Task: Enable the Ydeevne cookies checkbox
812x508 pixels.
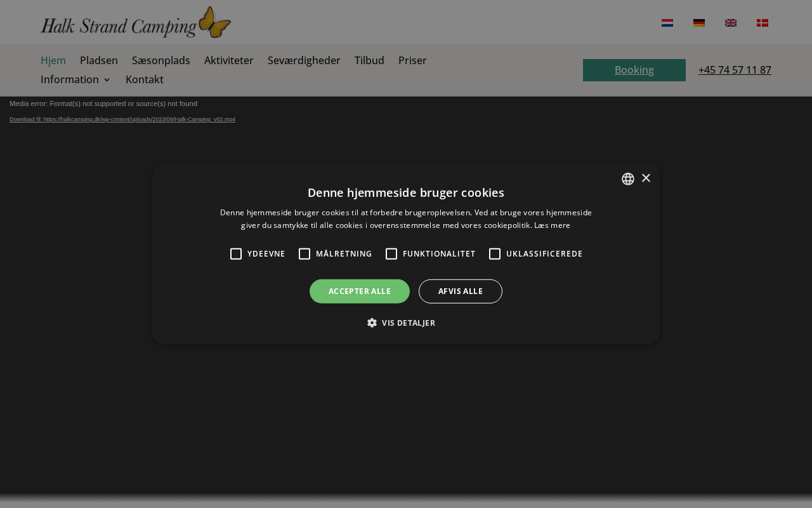Action: click(236, 254)
